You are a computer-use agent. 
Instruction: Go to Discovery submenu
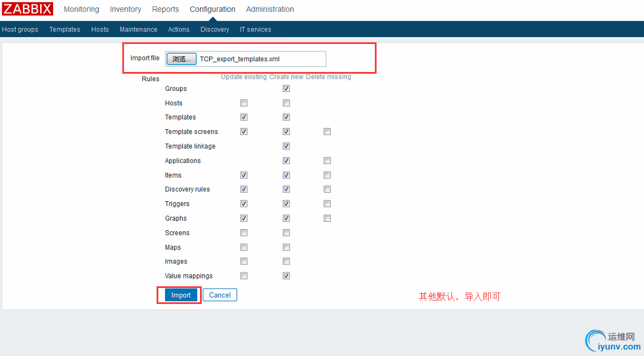point(215,30)
